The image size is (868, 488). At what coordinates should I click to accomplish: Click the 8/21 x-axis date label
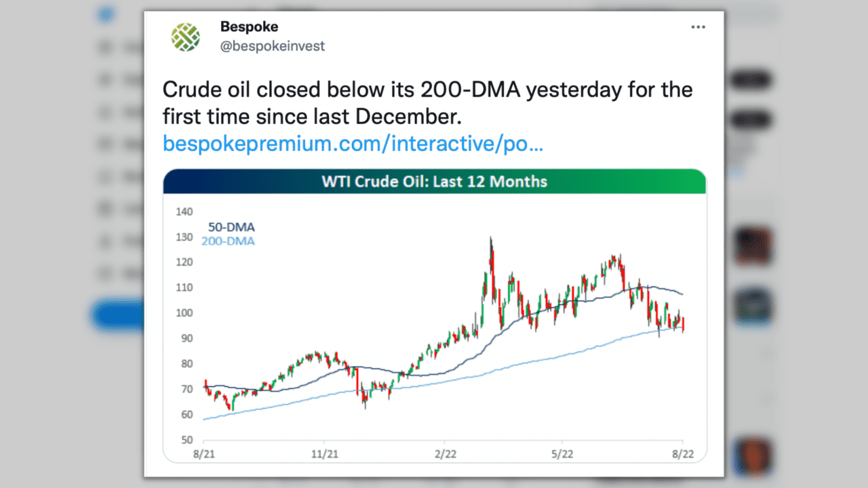coord(202,453)
